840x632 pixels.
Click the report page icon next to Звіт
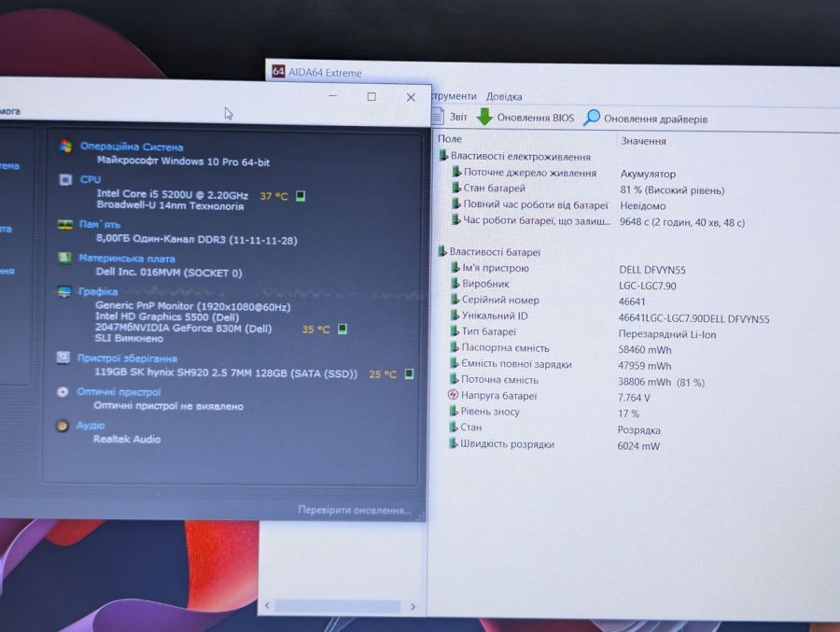pyautogui.click(x=438, y=116)
